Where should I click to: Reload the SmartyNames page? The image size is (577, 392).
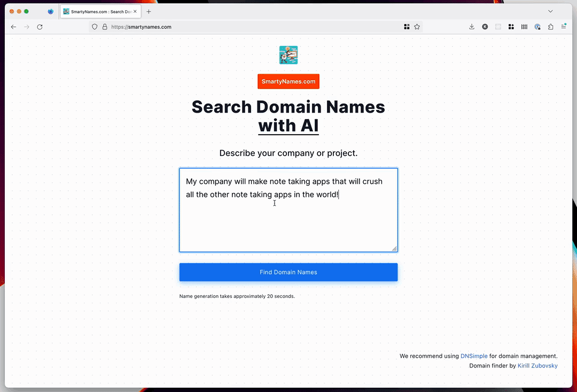40,27
